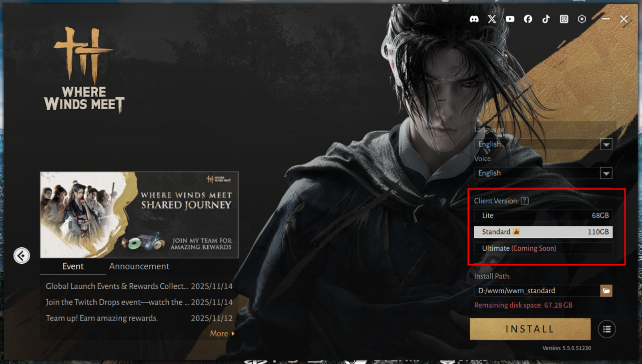Viewport: 642px width, 364px height.
Task: Open the Facebook page icon
Action: pos(528,19)
